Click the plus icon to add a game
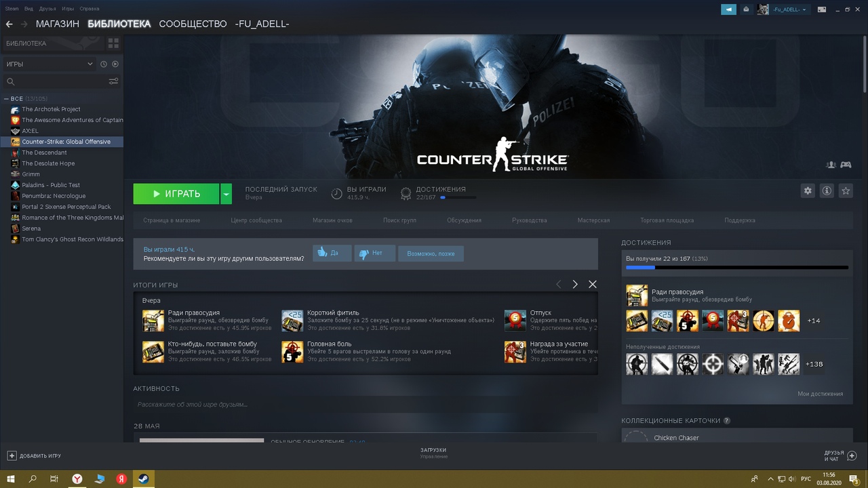 click(x=12, y=455)
